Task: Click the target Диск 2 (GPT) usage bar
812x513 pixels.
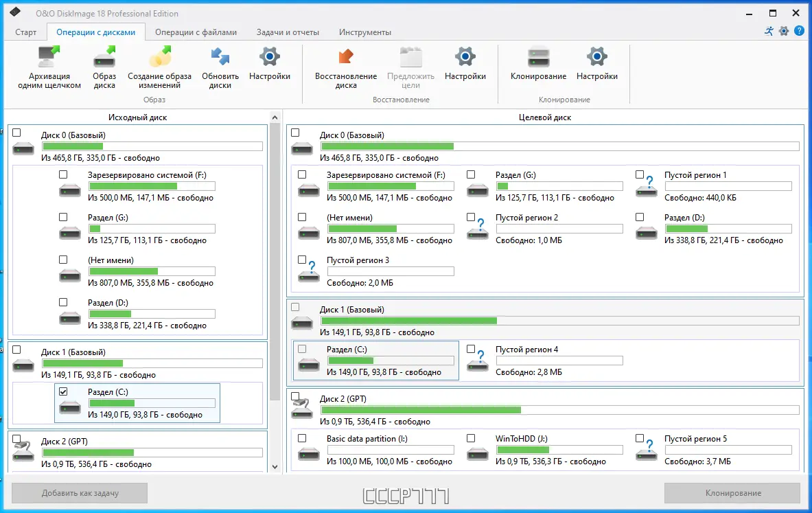Action: [x=560, y=410]
